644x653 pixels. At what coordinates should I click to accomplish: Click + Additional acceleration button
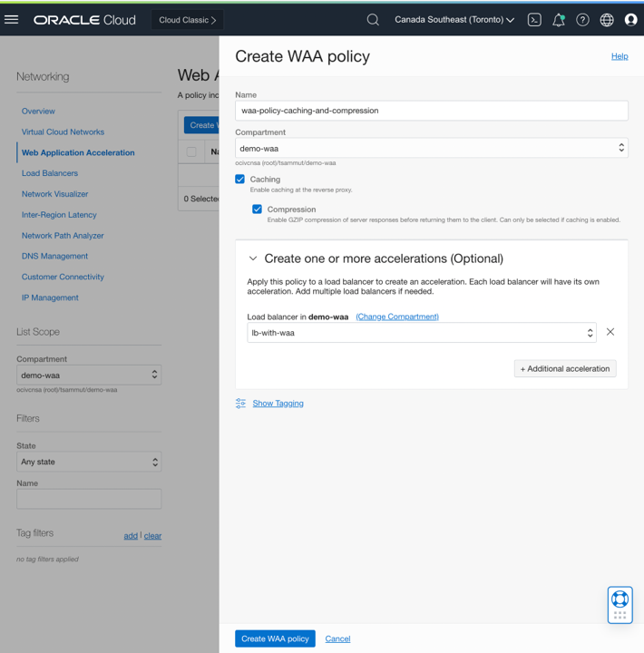[565, 368]
